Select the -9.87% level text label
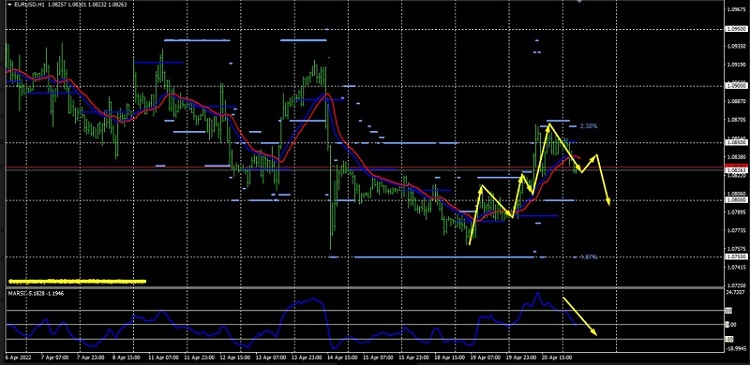 (588, 257)
